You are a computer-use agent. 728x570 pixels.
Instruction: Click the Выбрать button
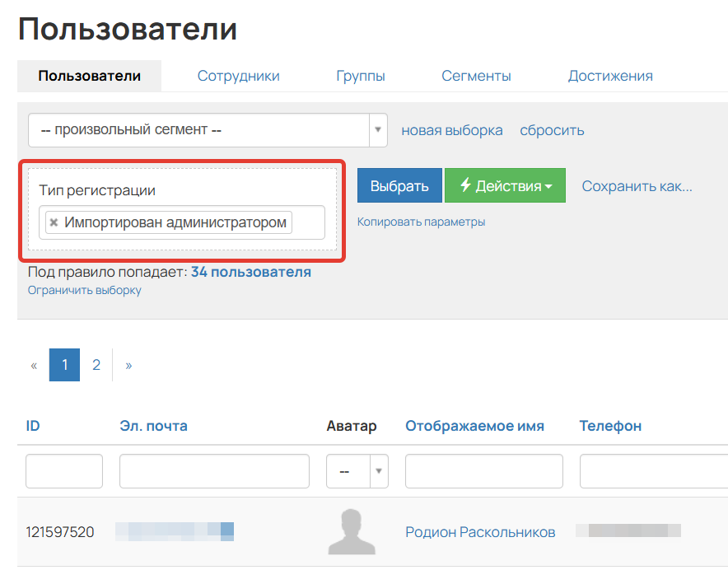(399, 185)
